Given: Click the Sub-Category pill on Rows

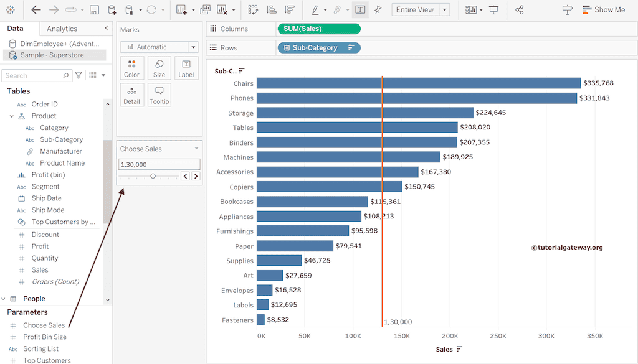Looking at the screenshot, I should [x=318, y=48].
